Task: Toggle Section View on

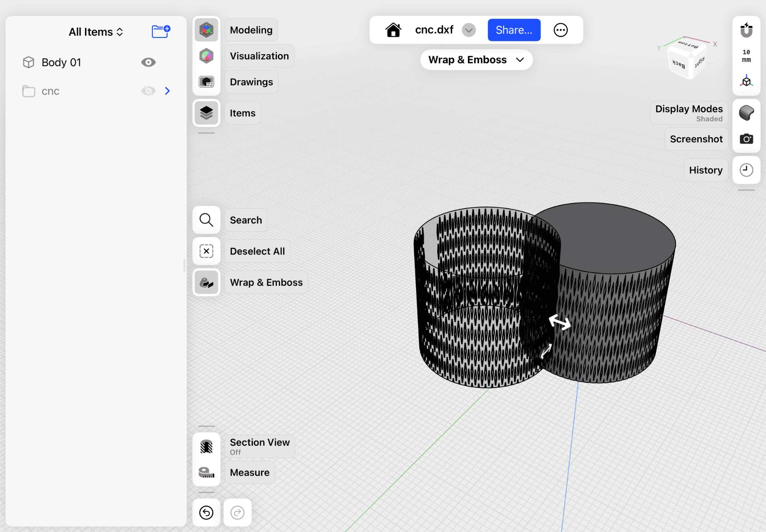Action: point(206,447)
